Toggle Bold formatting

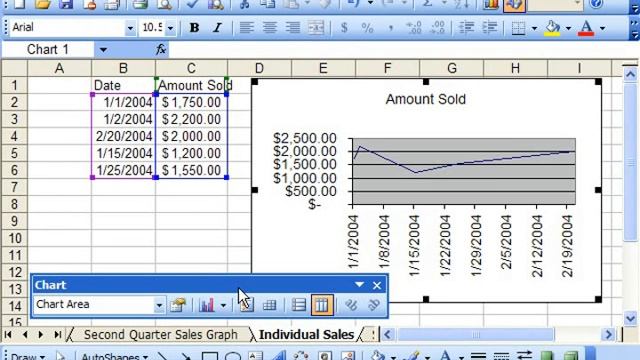194,28
